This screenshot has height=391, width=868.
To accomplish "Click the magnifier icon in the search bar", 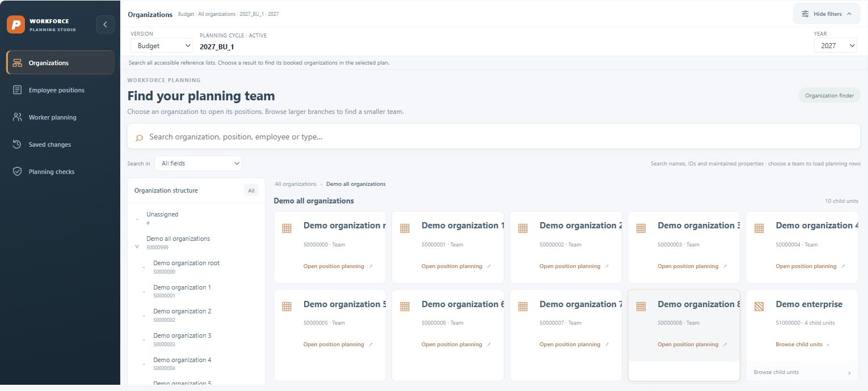I will (139, 138).
